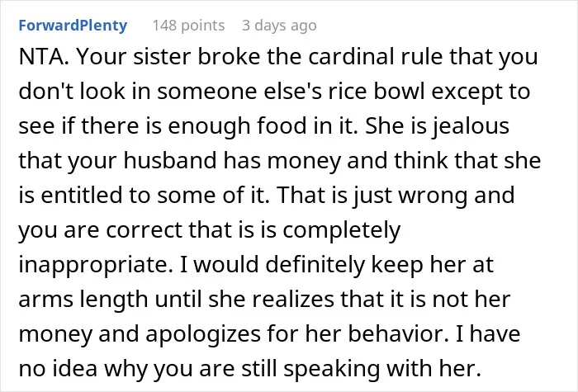Viewport: 578px width, 392px height.
Task: Click the 148 points score label
Action: tap(188, 26)
